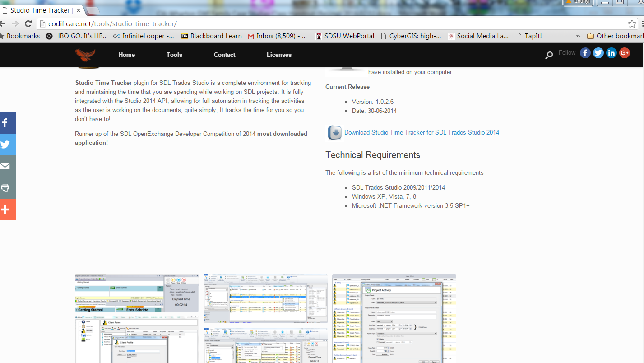
Task: Share via left sidebar Twitter button
Action: point(6,144)
